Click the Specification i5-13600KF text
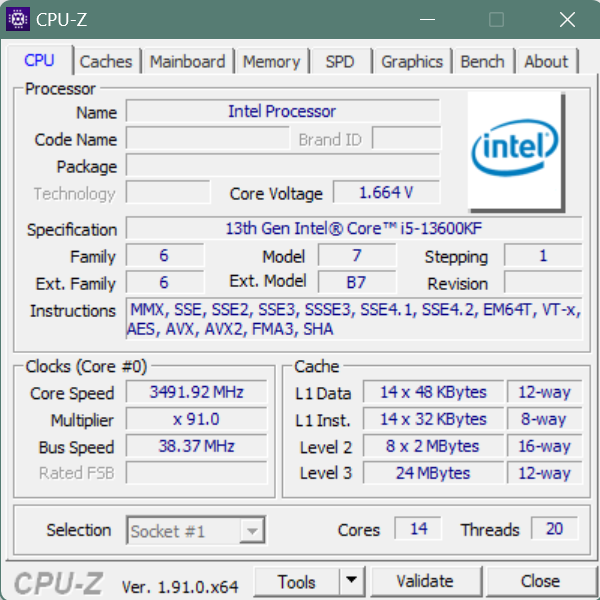The height and width of the screenshot is (600, 600). [354, 228]
